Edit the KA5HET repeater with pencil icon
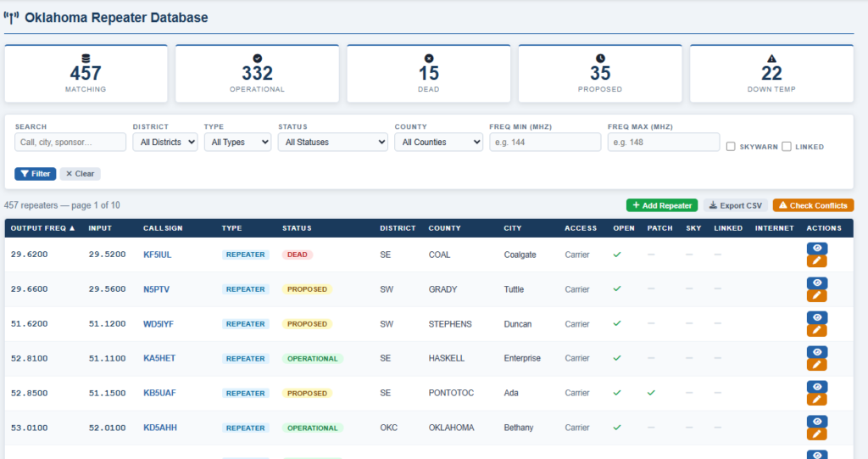868x459 pixels. coord(817,365)
